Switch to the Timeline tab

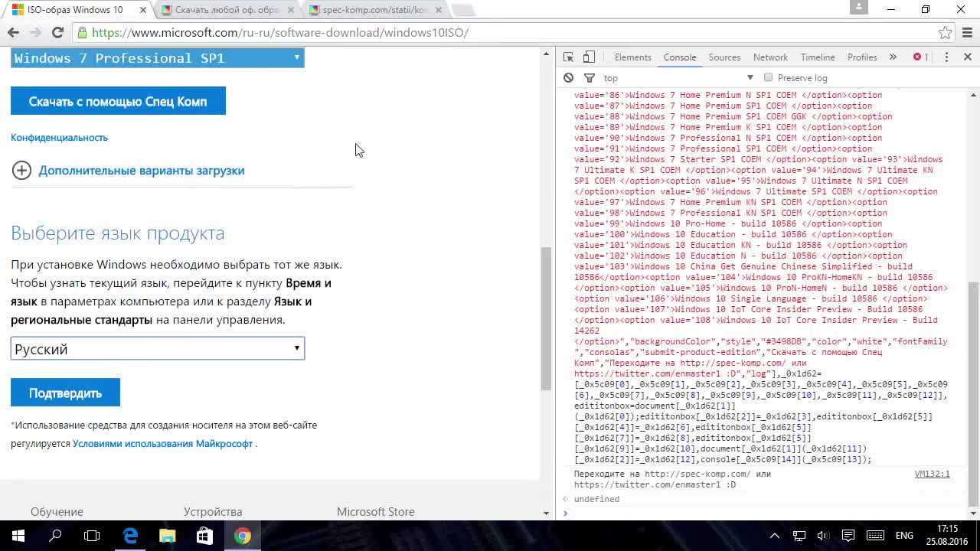point(818,57)
